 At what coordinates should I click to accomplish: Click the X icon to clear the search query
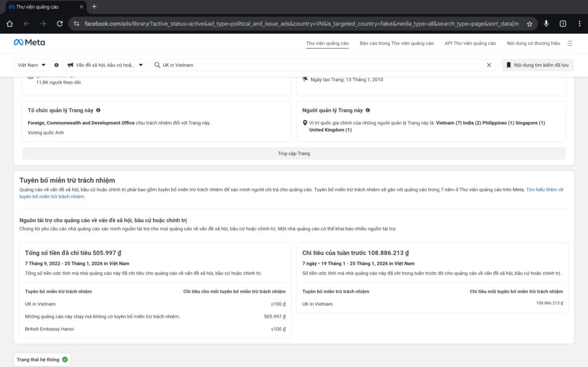[489, 65]
